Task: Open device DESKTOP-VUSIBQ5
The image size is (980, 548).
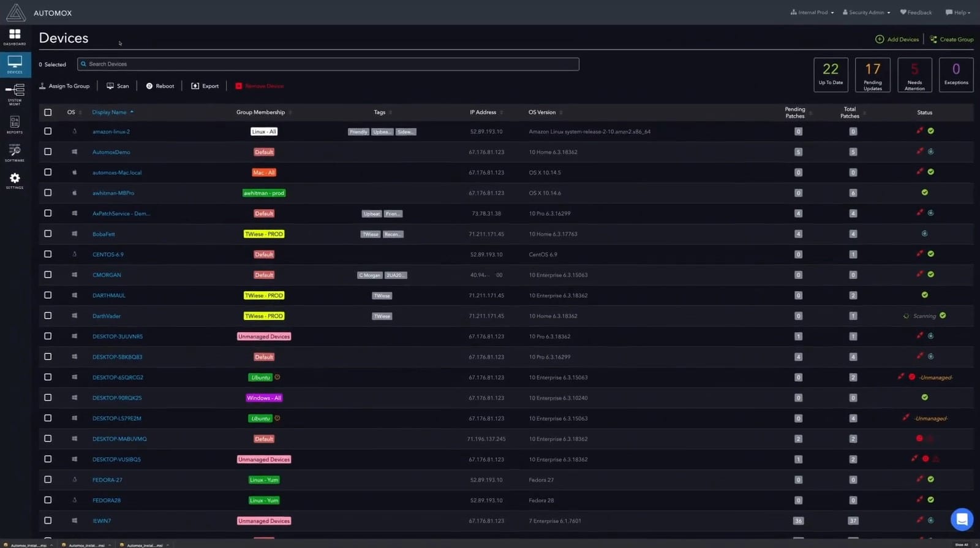Action: [116, 459]
